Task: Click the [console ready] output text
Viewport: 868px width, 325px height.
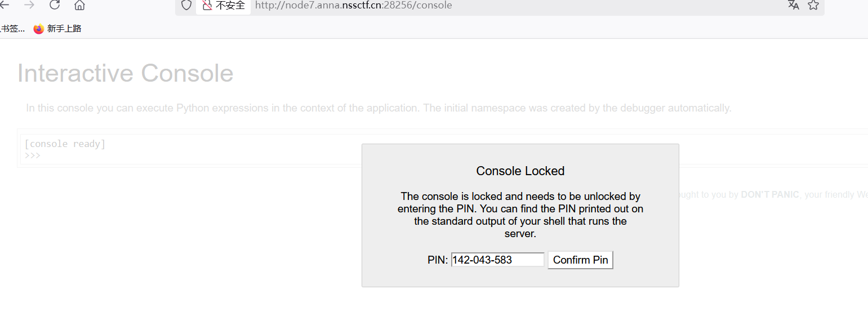Action: [x=65, y=144]
